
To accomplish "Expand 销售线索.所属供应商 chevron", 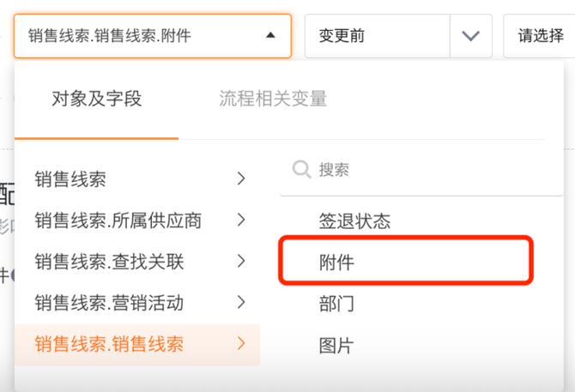I will (x=241, y=220).
